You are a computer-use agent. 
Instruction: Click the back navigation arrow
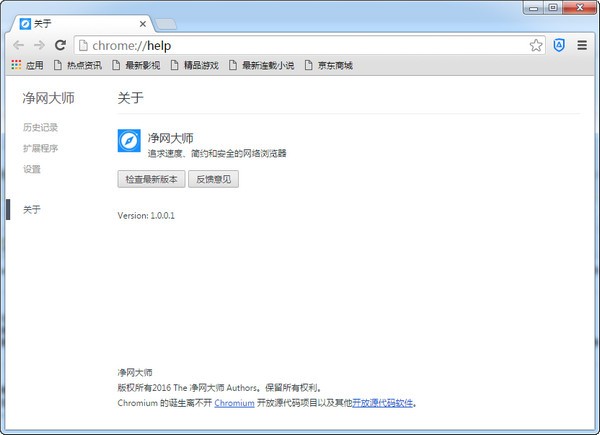pos(19,45)
